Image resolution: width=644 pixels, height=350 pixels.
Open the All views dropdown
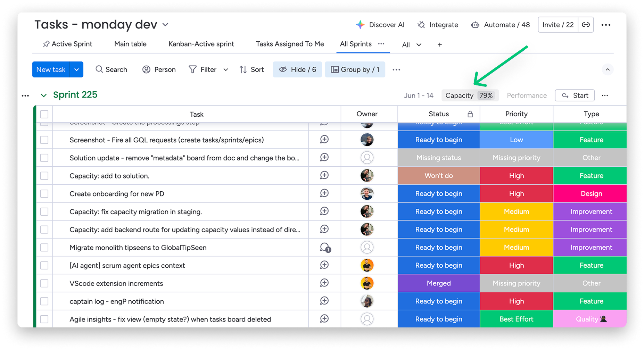(412, 44)
